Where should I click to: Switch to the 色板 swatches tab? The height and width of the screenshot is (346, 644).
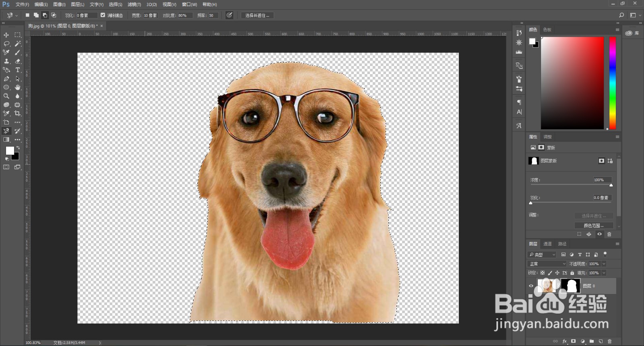tap(547, 30)
